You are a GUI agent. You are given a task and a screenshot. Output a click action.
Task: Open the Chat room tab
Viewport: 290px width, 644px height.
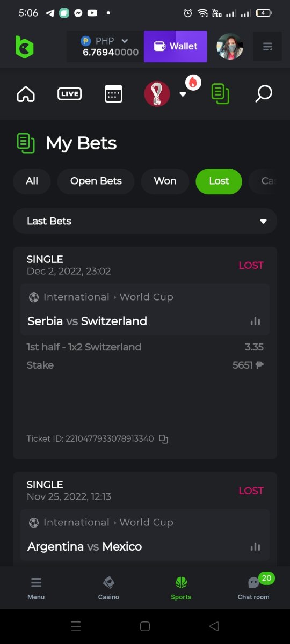click(x=253, y=588)
